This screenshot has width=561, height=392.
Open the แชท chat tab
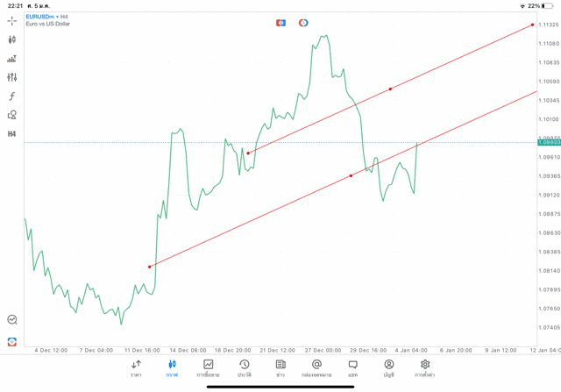[352, 367]
